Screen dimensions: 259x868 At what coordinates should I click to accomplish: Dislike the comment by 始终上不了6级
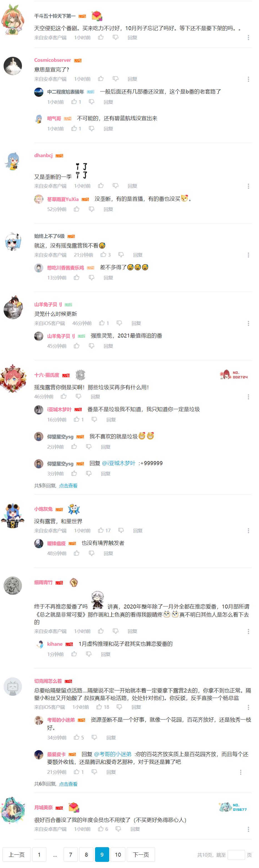pyautogui.click(x=121, y=255)
